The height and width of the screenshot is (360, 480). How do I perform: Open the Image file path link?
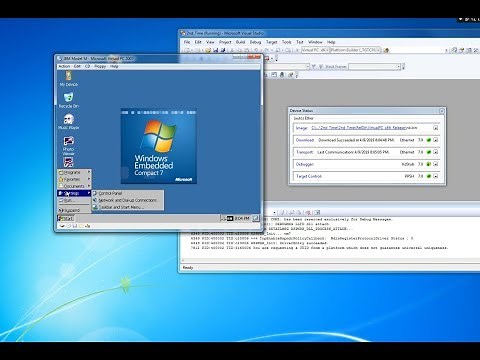coord(359,128)
